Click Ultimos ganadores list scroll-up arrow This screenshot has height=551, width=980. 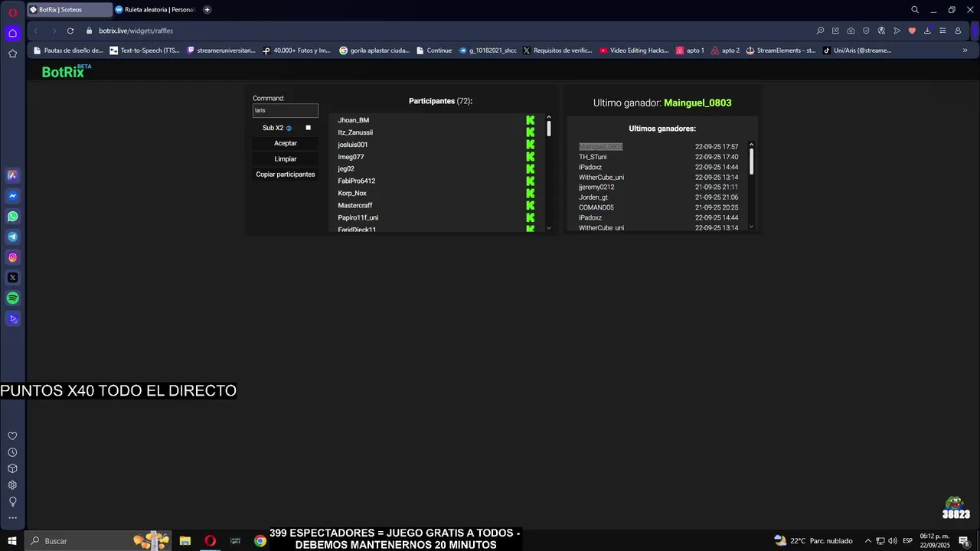[x=751, y=145]
